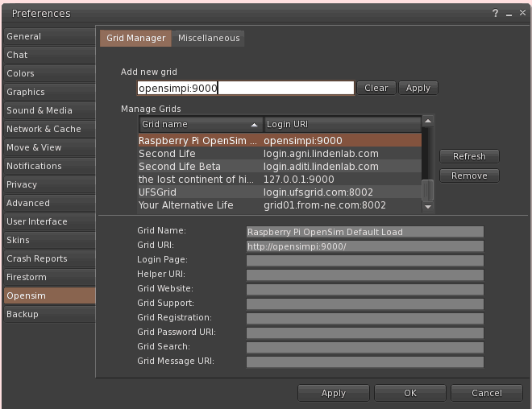Open the Sound & Media section

pyautogui.click(x=49, y=110)
